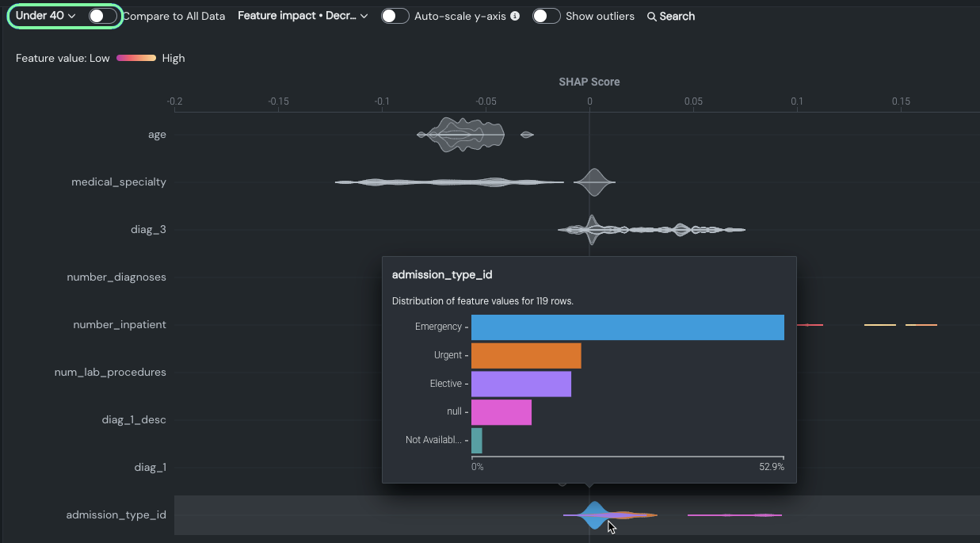The height and width of the screenshot is (543, 980).
Task: Click the info icon beside Auto-scale y-axis
Action: [515, 16]
